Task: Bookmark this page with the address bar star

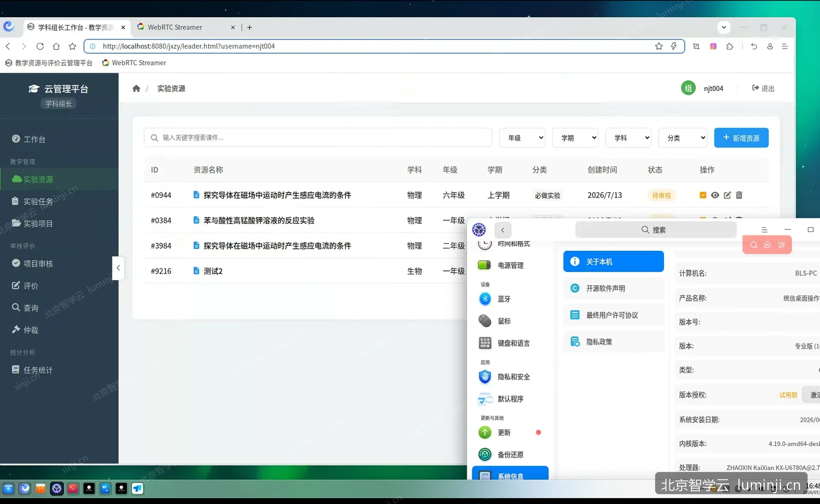Action: 659,46
